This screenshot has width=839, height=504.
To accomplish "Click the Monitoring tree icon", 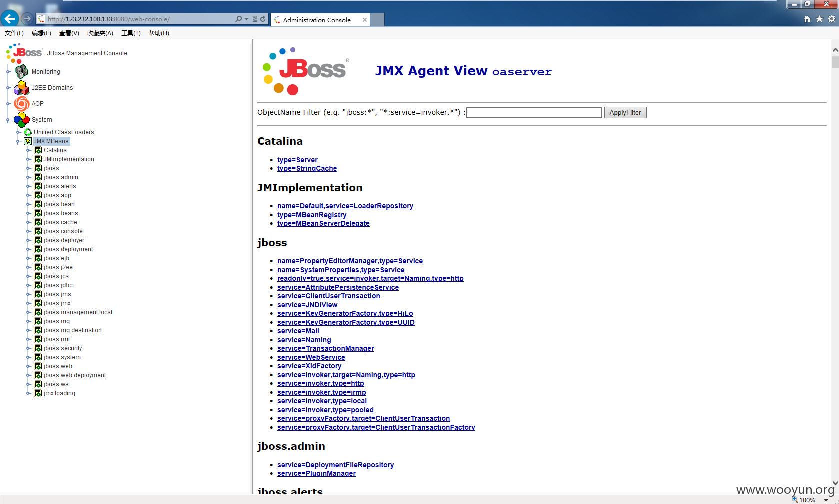I will pyautogui.click(x=22, y=72).
